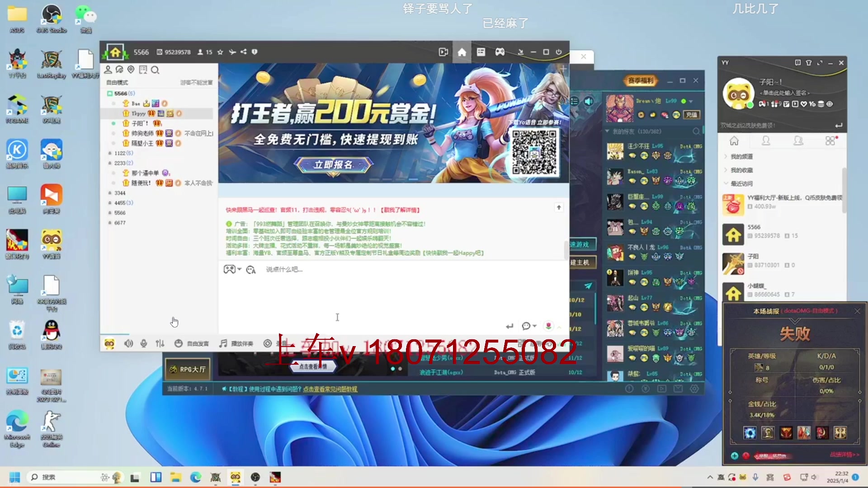Screen dimensions: 868x488
Task: Click the tuning mixer icon in bottom bar
Action: 160,343
